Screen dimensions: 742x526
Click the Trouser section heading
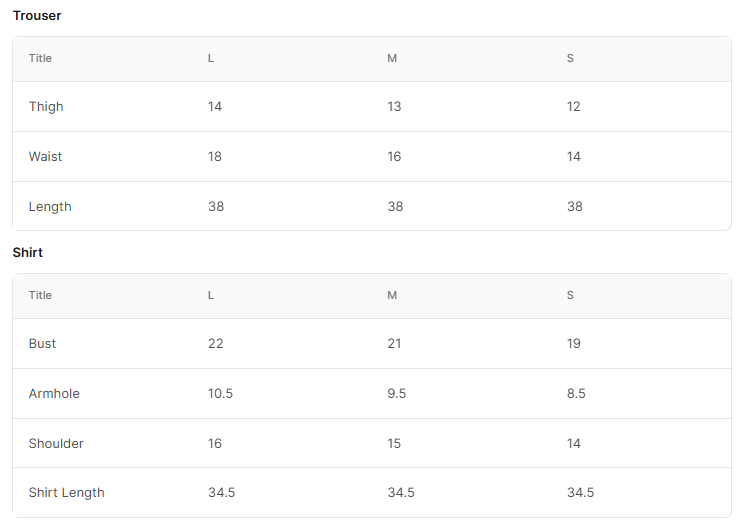pyautogui.click(x=37, y=16)
